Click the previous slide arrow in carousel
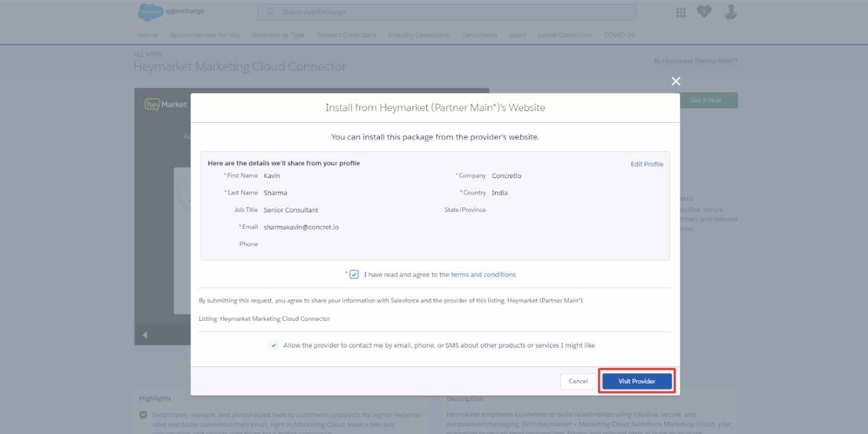The width and height of the screenshot is (868, 434). pos(145,334)
